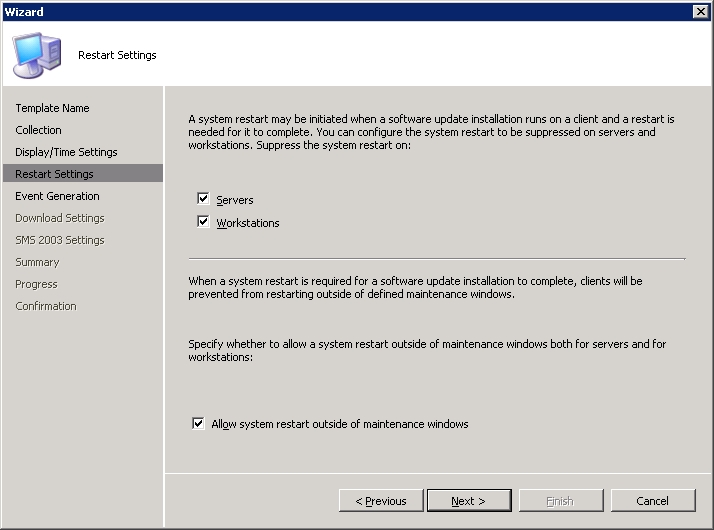Toggle the Servers checkbox
714x530 pixels.
click(x=203, y=199)
